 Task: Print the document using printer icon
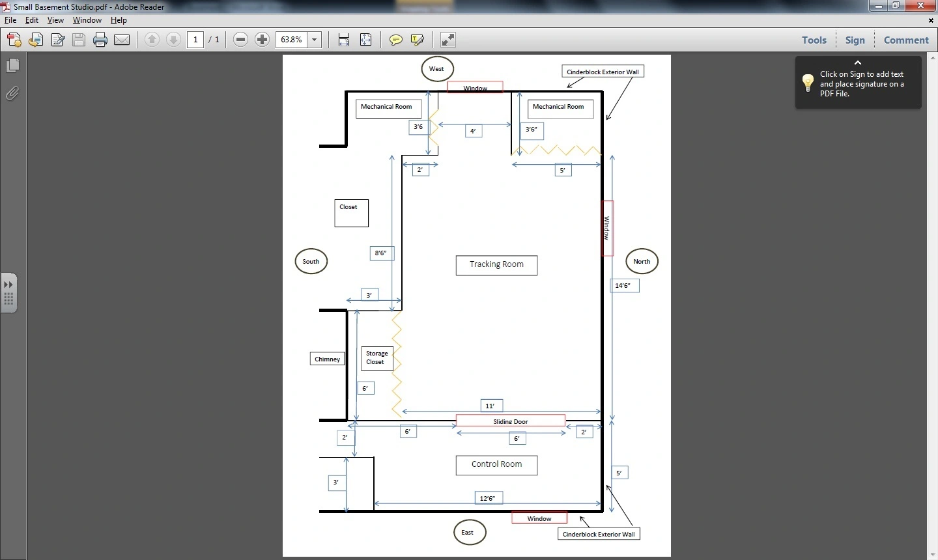(x=100, y=40)
